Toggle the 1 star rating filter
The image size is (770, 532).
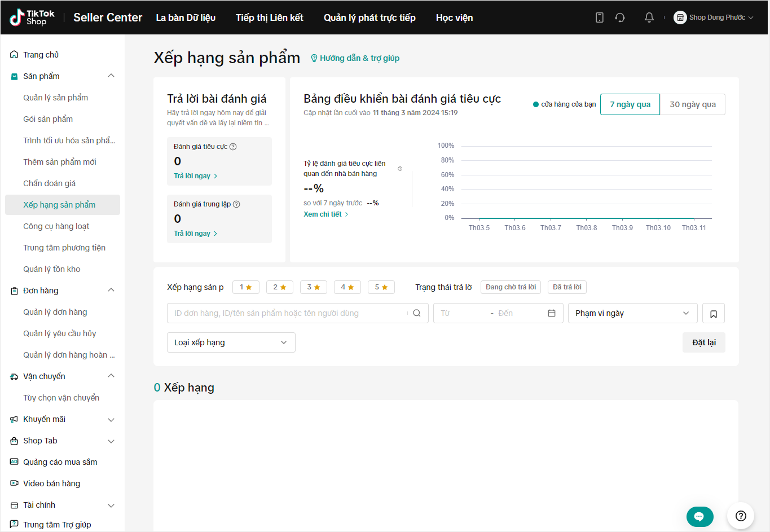pos(245,287)
